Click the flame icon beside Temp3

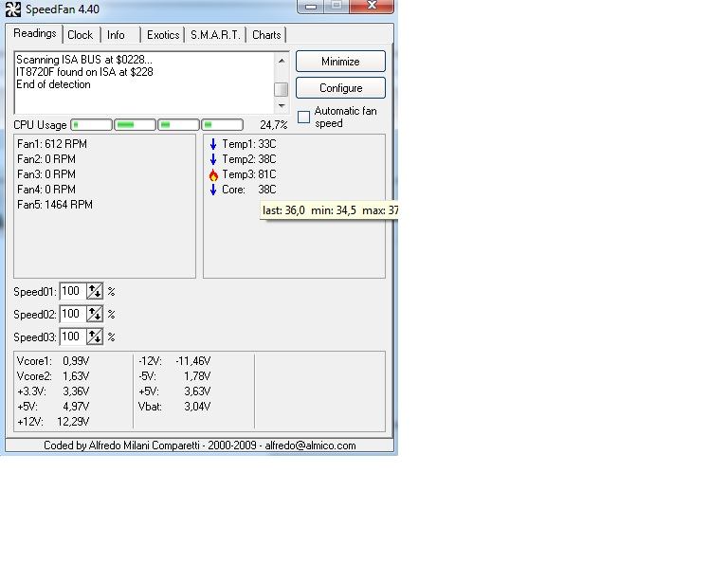click(x=213, y=175)
